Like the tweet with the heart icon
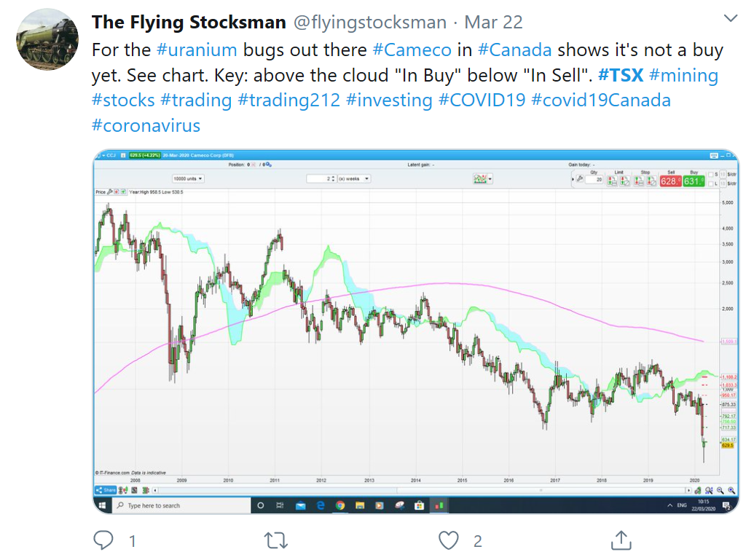Viewport: 754px width, 560px height. [448, 540]
